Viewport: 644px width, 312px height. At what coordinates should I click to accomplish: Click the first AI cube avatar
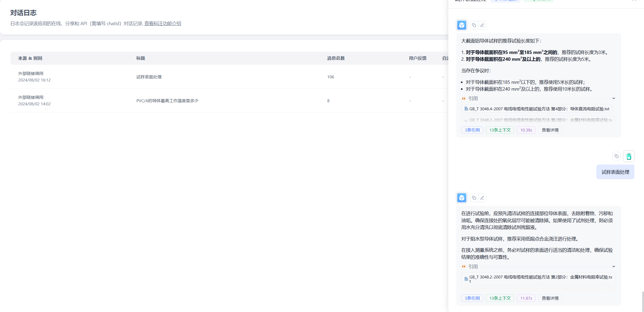[462, 25]
